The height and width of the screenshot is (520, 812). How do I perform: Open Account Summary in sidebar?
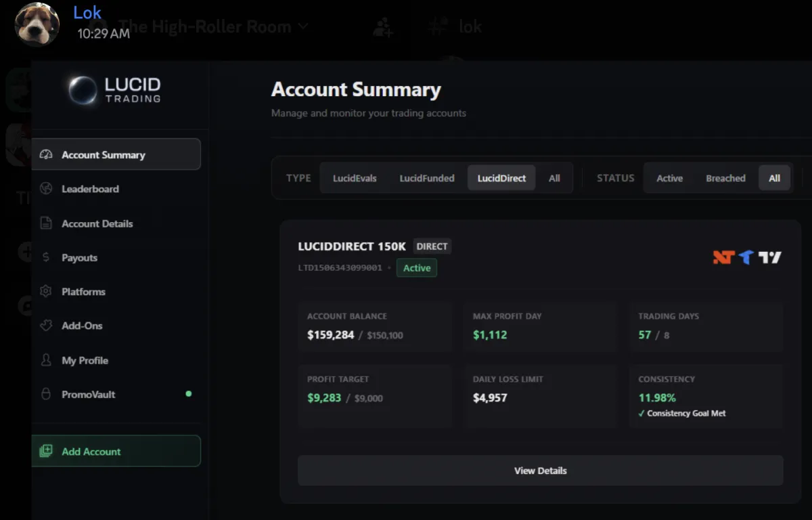[x=116, y=154]
